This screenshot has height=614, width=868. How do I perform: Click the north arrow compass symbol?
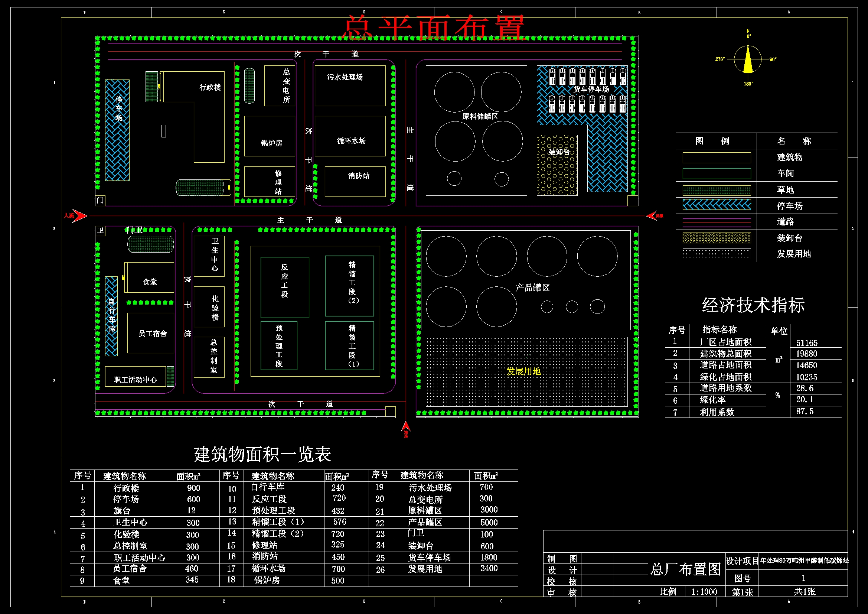point(748,59)
